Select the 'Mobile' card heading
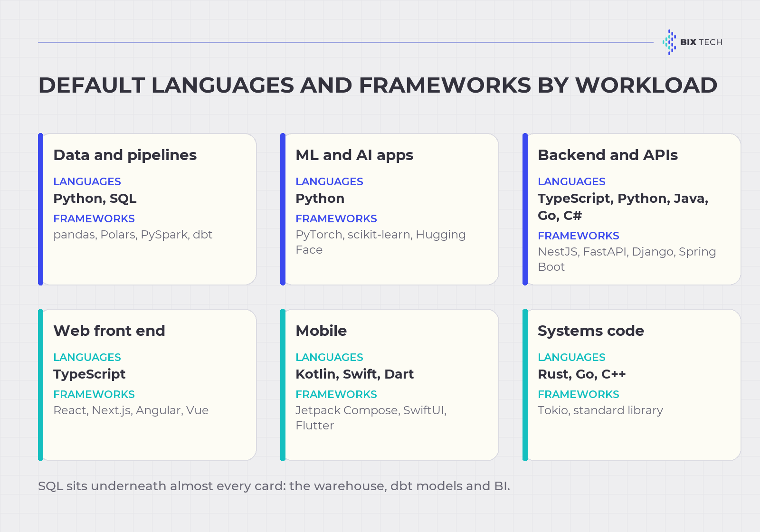Viewport: 760px width, 532px height. (321, 331)
